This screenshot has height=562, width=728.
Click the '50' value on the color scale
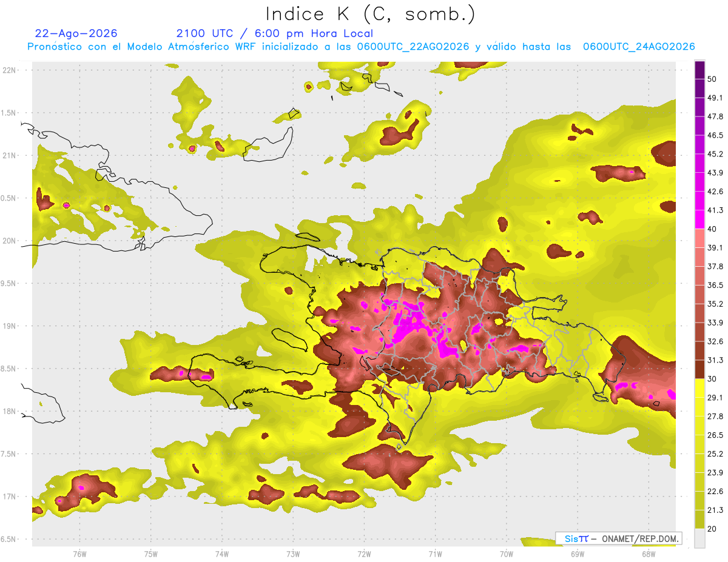712,79
